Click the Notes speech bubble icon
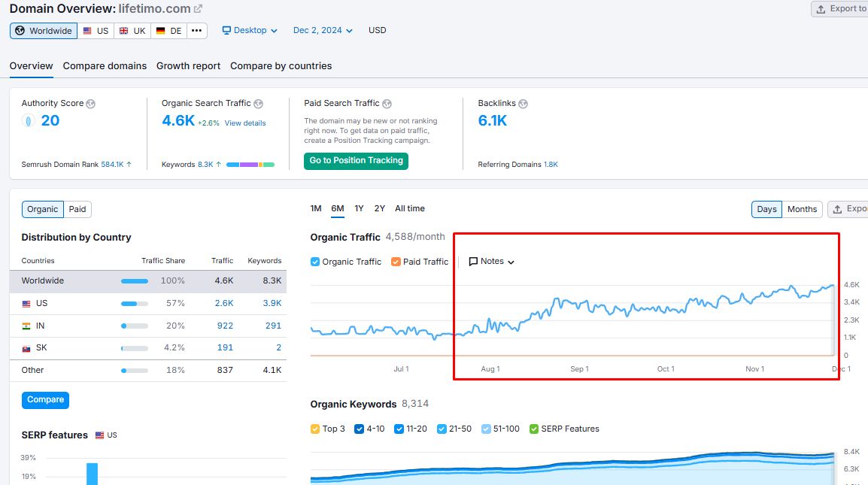The width and height of the screenshot is (868, 485). tap(473, 262)
